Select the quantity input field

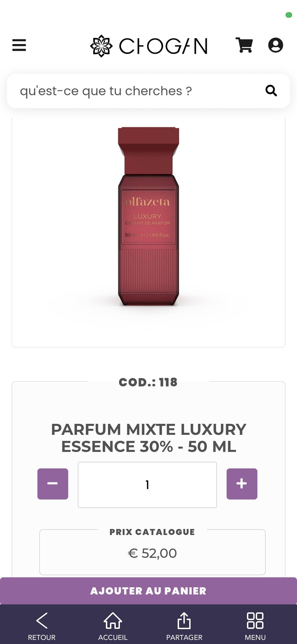[147, 485]
